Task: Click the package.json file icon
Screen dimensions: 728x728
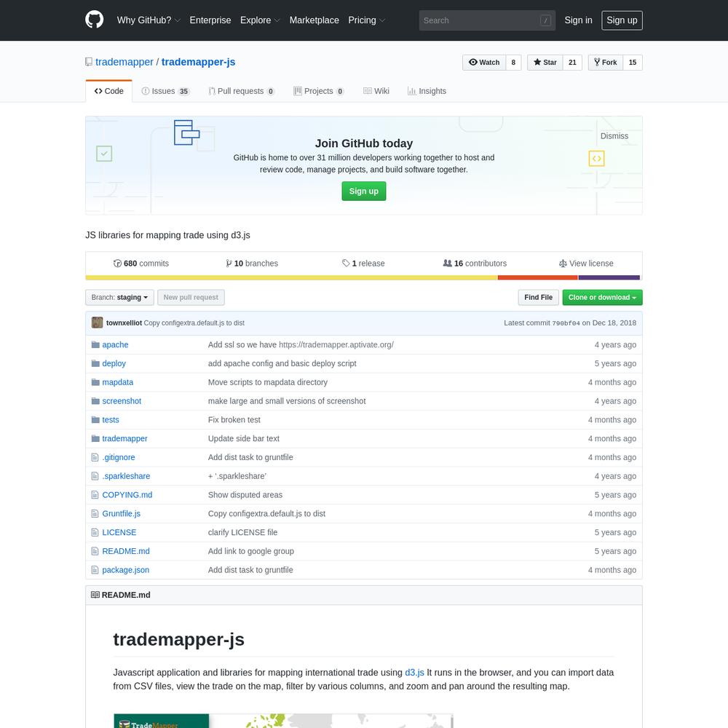Action: 95,570
